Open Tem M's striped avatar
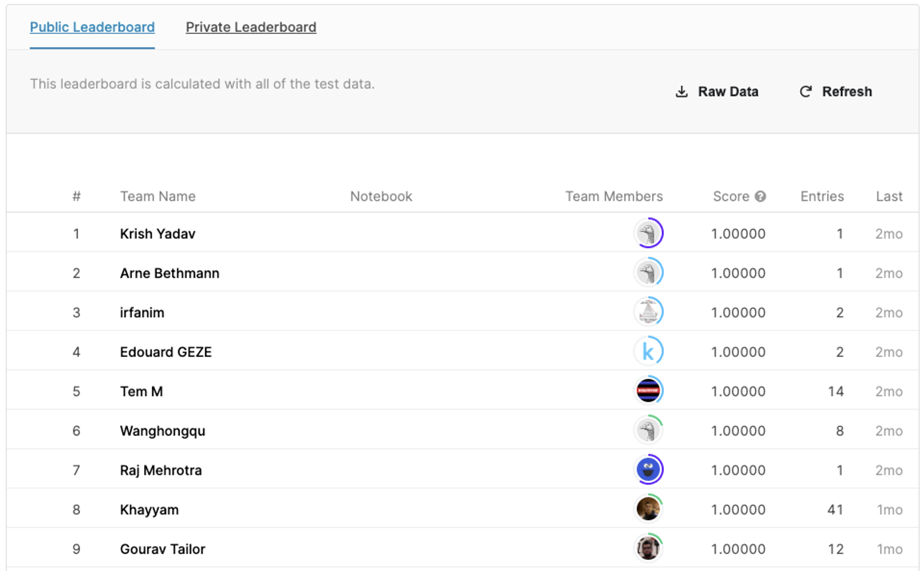 (x=648, y=391)
